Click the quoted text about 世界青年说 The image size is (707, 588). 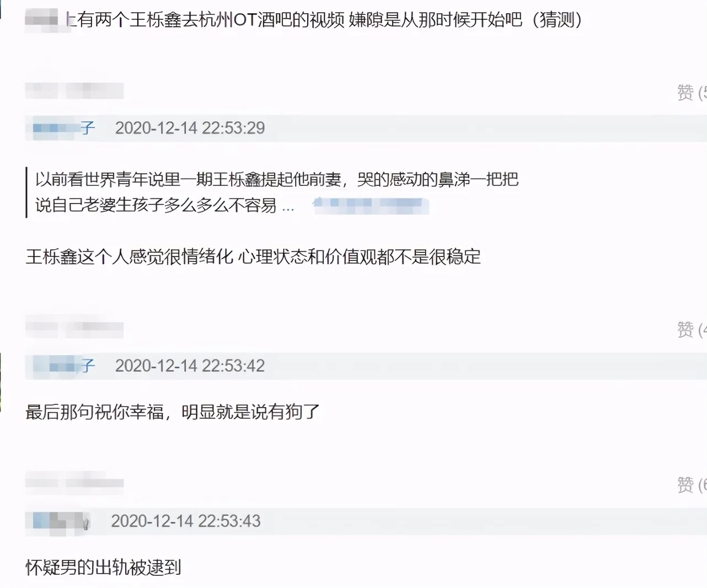pos(277,179)
